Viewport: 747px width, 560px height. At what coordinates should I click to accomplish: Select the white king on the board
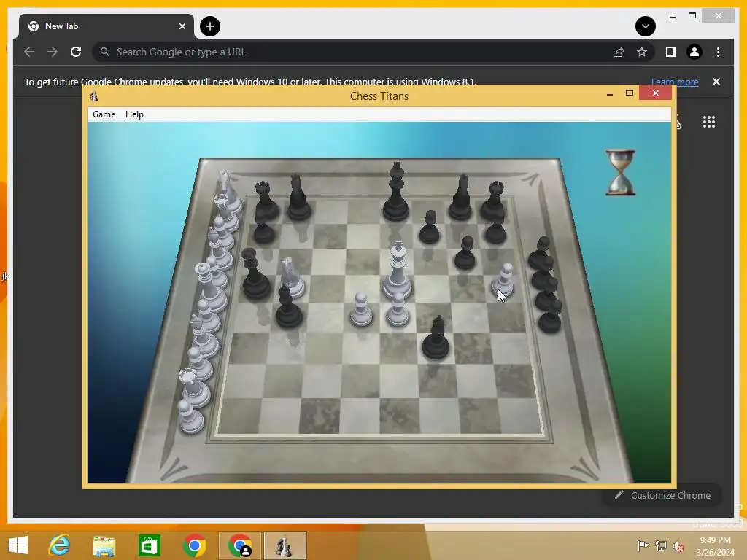(398, 270)
